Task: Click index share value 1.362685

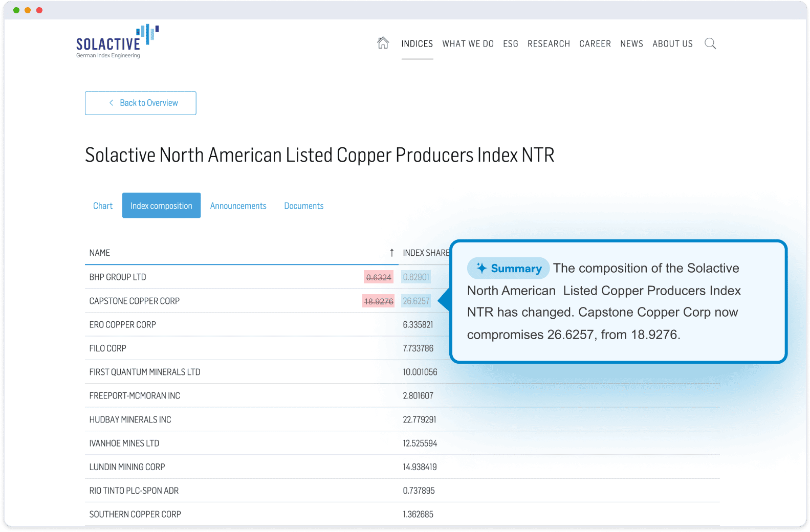Action: tap(418, 514)
